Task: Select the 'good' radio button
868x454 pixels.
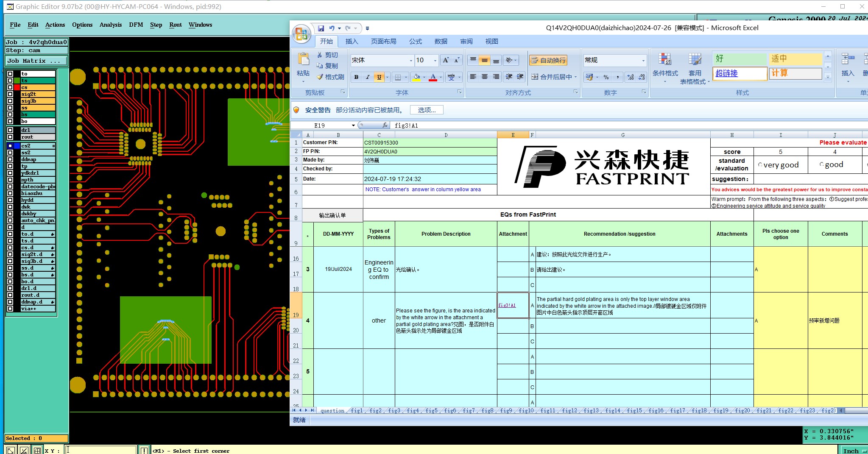Action: pos(822,164)
